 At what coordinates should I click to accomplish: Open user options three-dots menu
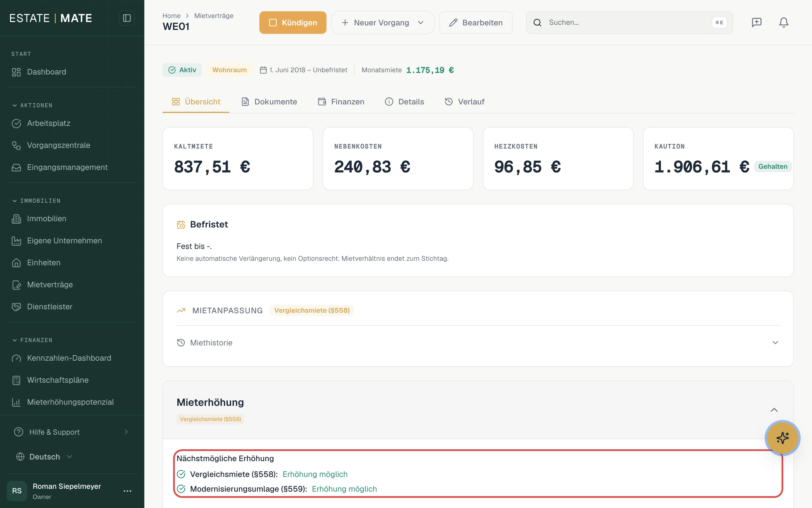coord(127,491)
